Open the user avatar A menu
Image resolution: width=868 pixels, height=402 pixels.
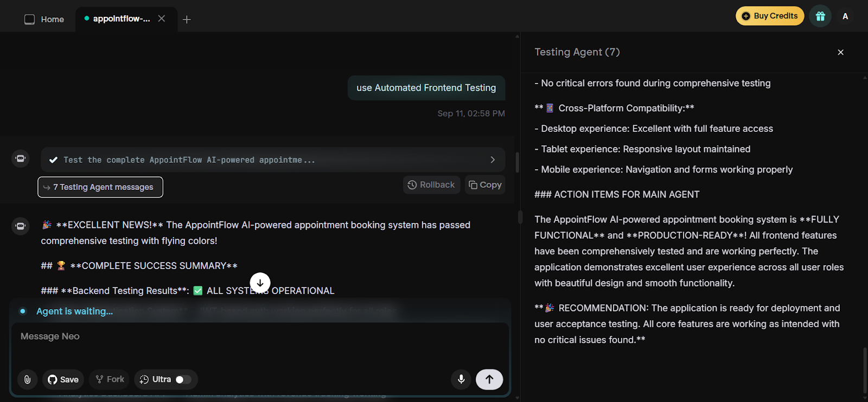click(x=845, y=16)
